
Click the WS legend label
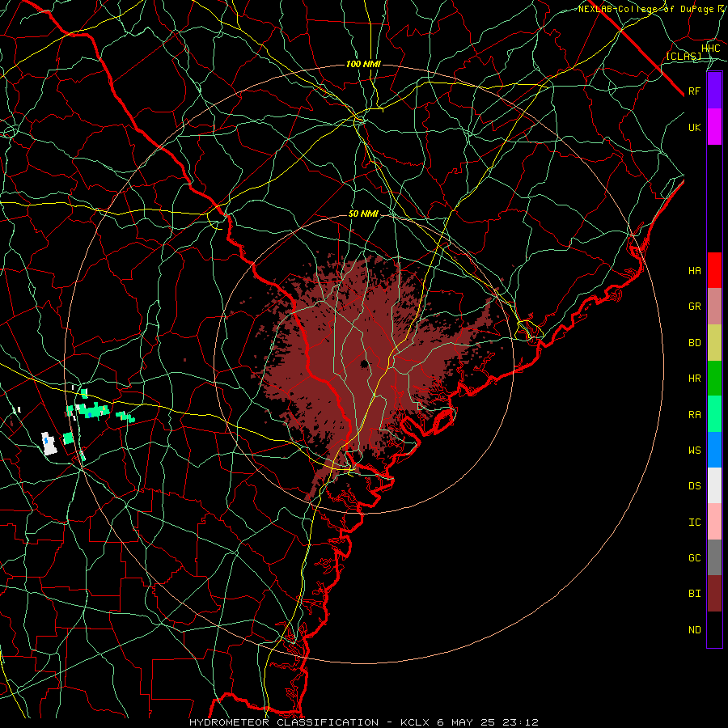click(x=694, y=451)
